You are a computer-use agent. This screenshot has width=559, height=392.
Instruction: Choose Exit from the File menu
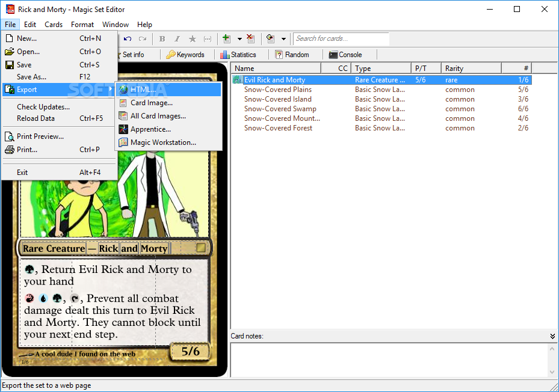[x=60, y=172]
